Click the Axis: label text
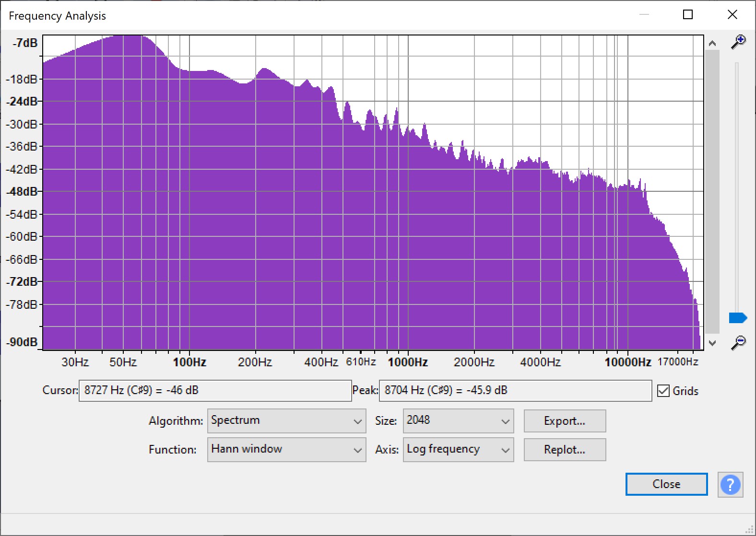The width and height of the screenshot is (756, 536). [387, 450]
